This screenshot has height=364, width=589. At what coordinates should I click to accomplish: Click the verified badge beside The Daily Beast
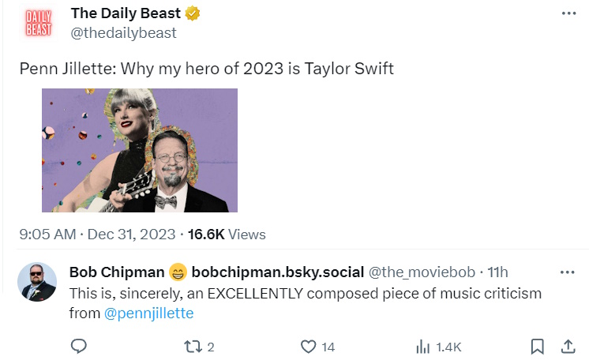click(x=193, y=14)
